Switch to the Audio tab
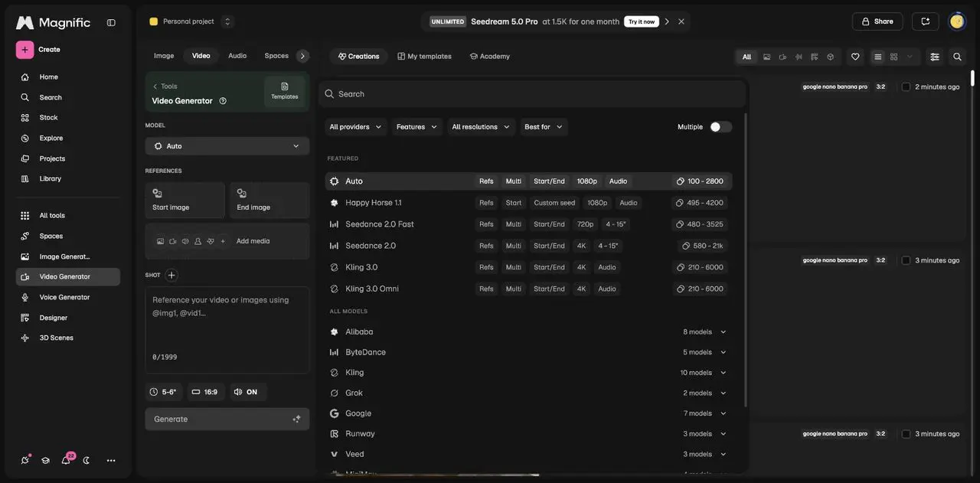Image resolution: width=980 pixels, height=483 pixels. [237, 56]
